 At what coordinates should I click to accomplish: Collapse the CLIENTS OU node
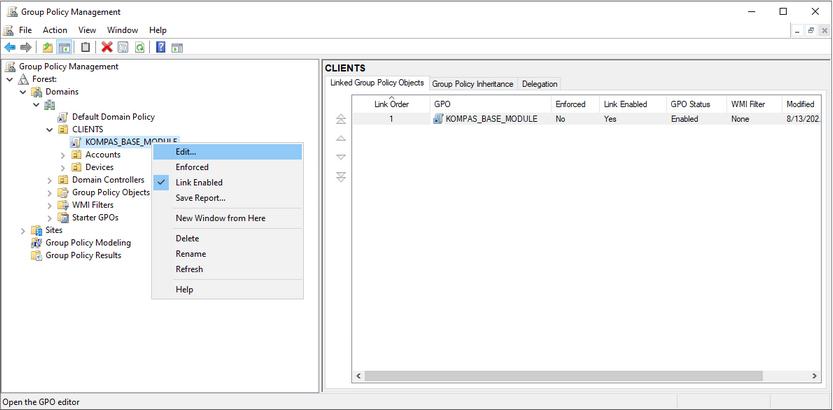49,130
